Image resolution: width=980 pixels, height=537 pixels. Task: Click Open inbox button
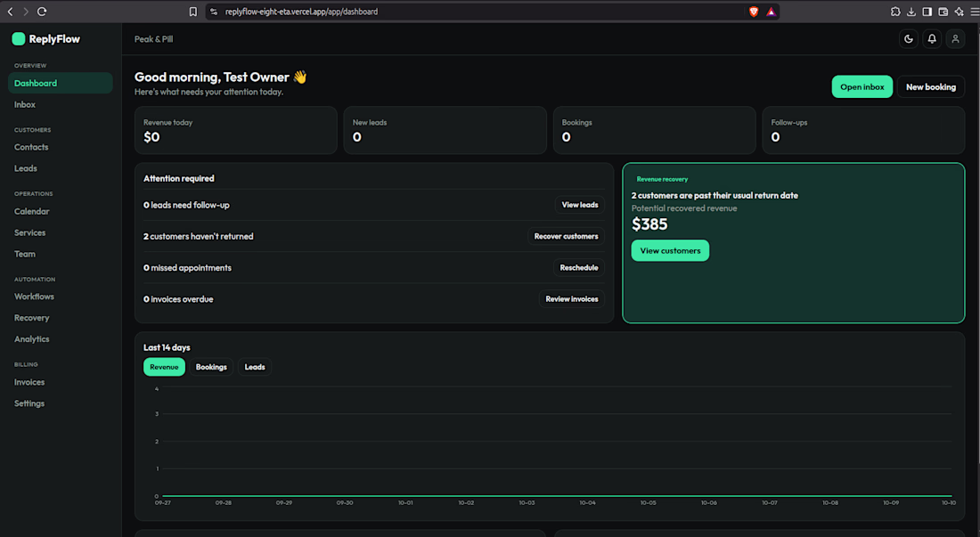[862, 86]
